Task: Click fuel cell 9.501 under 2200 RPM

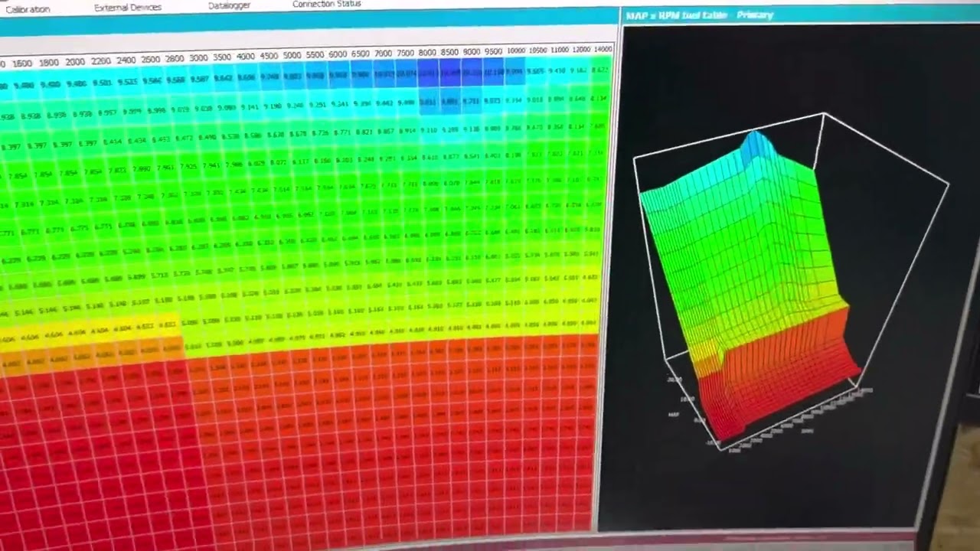Action: pos(101,83)
